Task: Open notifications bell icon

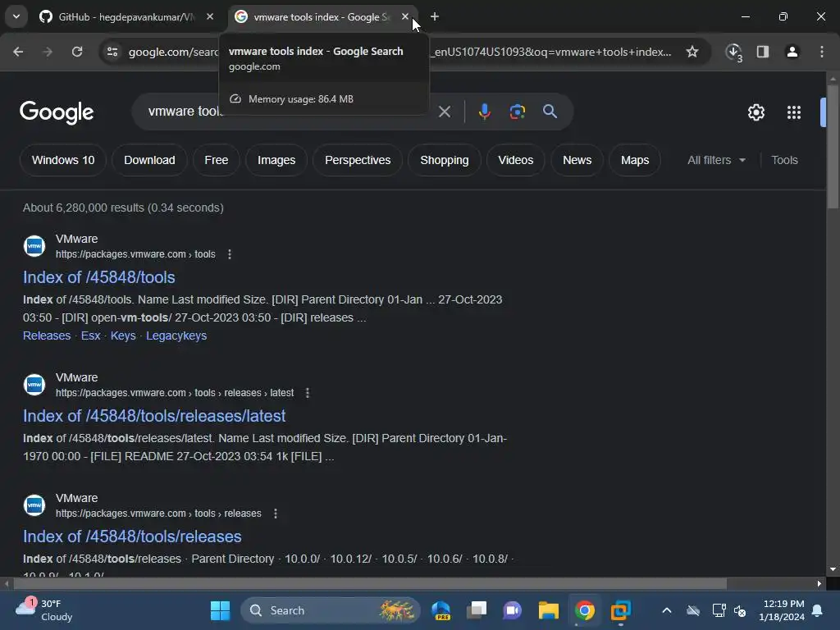Action: [x=818, y=610]
